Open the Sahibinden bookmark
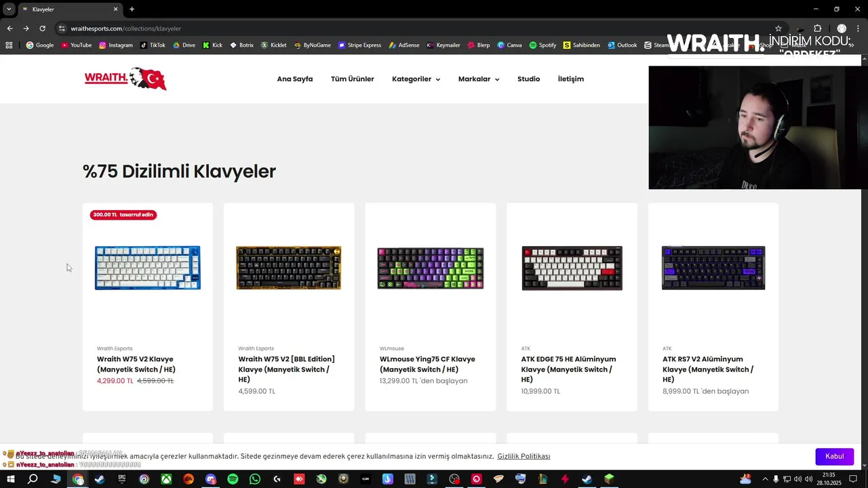The image size is (868, 488). tap(582, 45)
